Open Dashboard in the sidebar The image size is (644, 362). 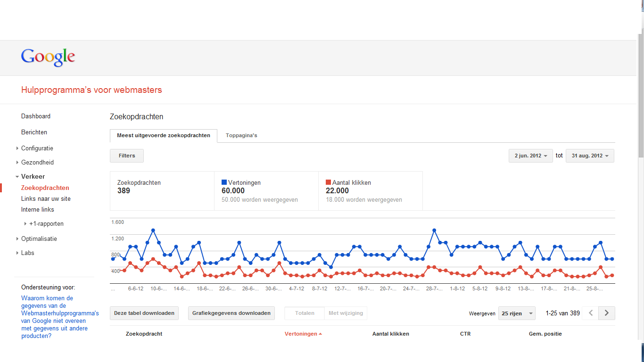tap(36, 116)
